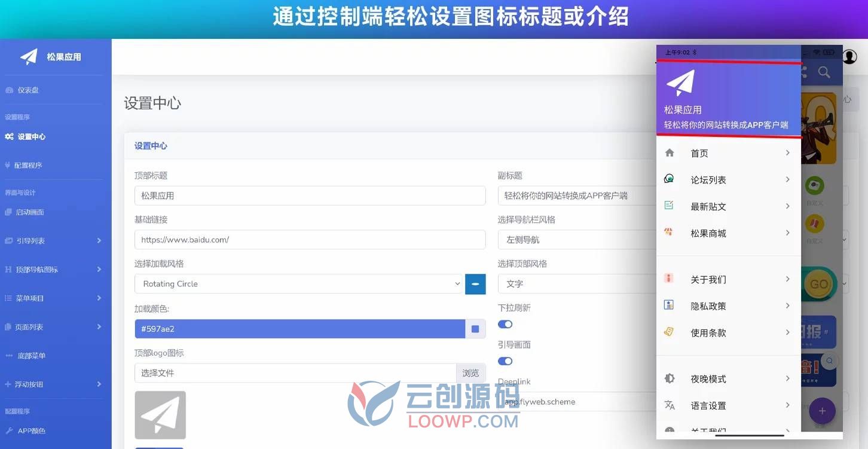Click the 基础链接 URL input field

coord(310,240)
